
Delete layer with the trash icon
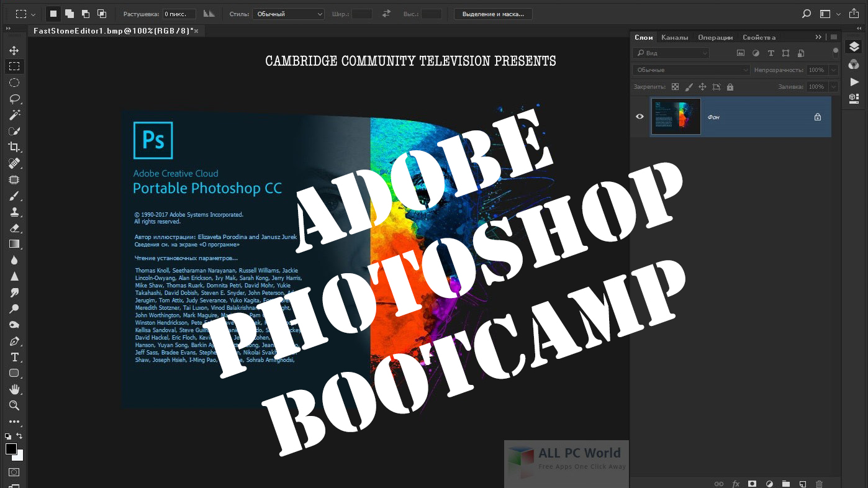[819, 484]
